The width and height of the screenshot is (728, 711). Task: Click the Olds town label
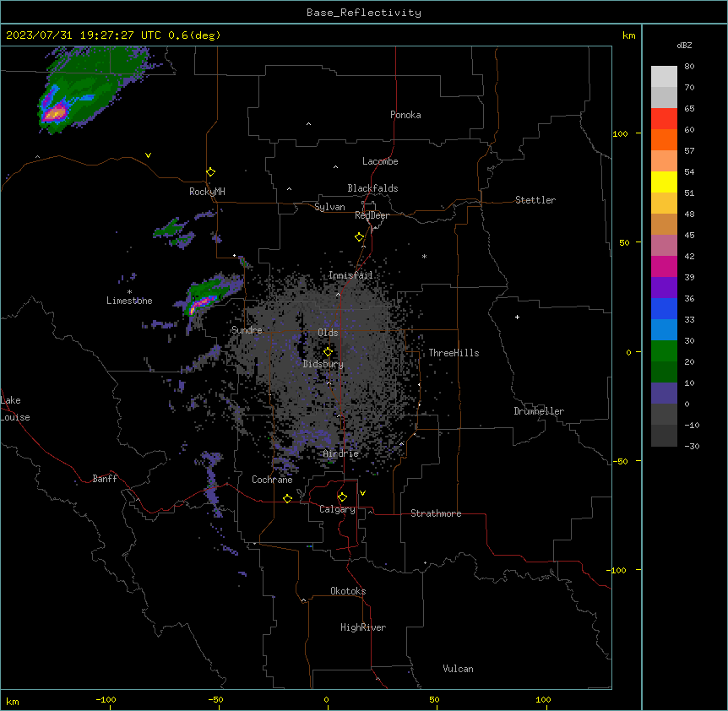tap(328, 333)
